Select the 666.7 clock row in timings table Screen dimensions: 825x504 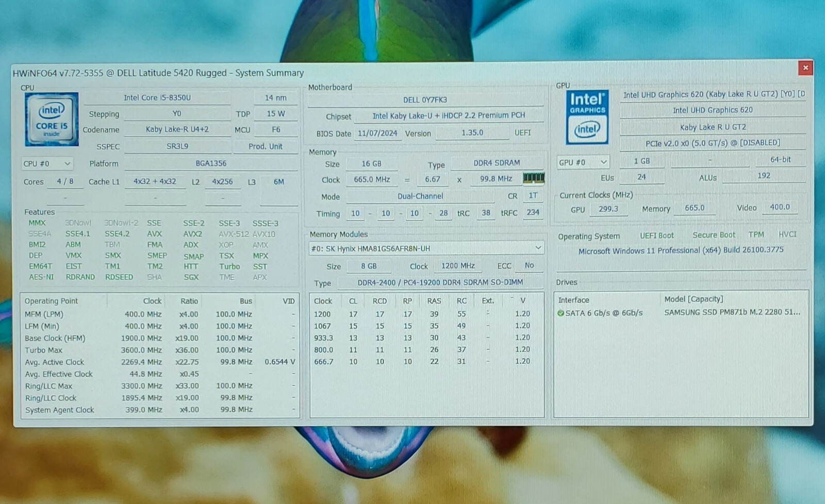426,361
